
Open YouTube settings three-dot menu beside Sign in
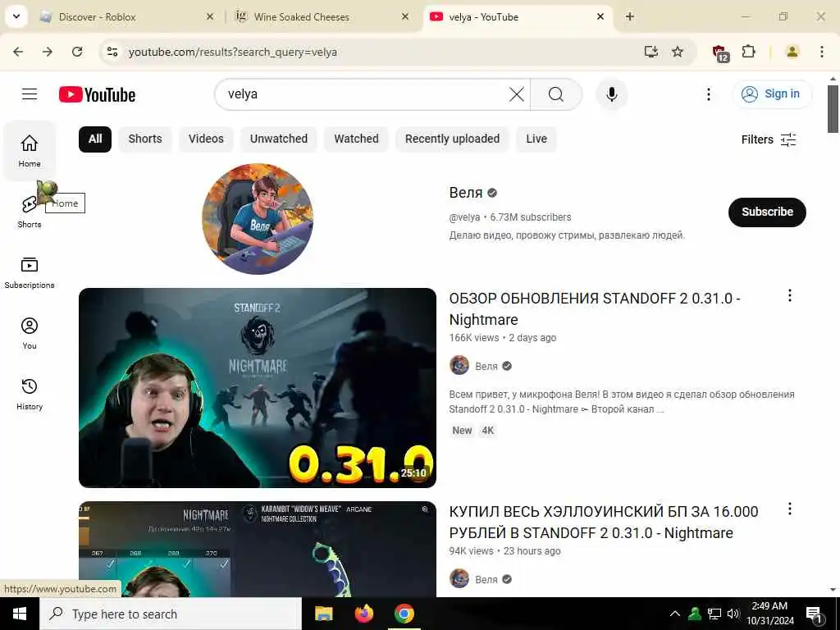[x=708, y=94]
